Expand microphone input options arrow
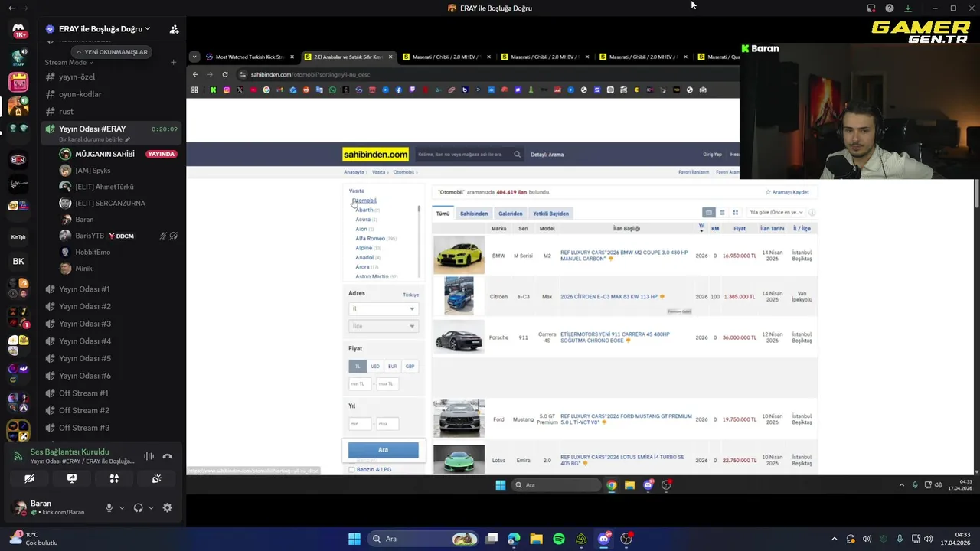 tap(121, 508)
